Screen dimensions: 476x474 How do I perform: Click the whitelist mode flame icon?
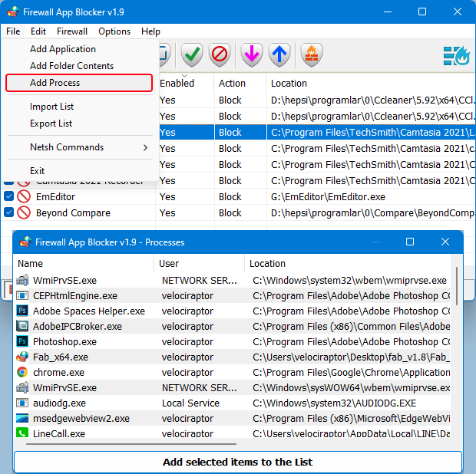click(x=456, y=55)
